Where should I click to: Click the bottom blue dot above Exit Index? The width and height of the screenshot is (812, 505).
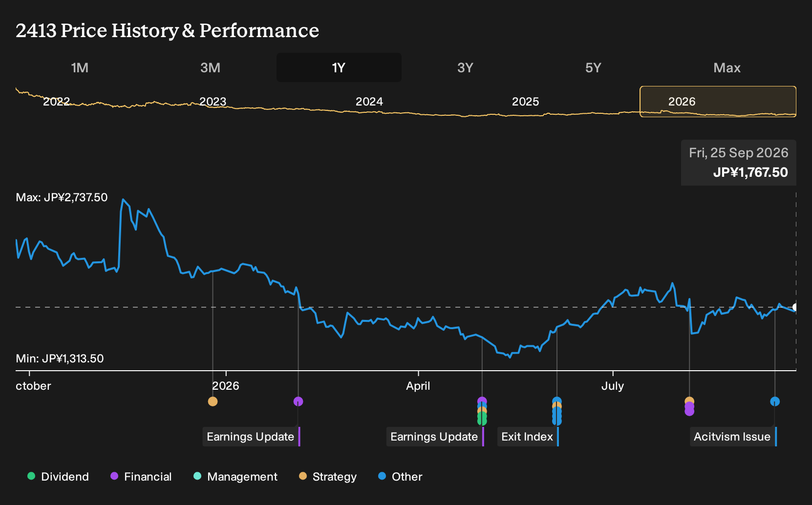tap(557, 422)
